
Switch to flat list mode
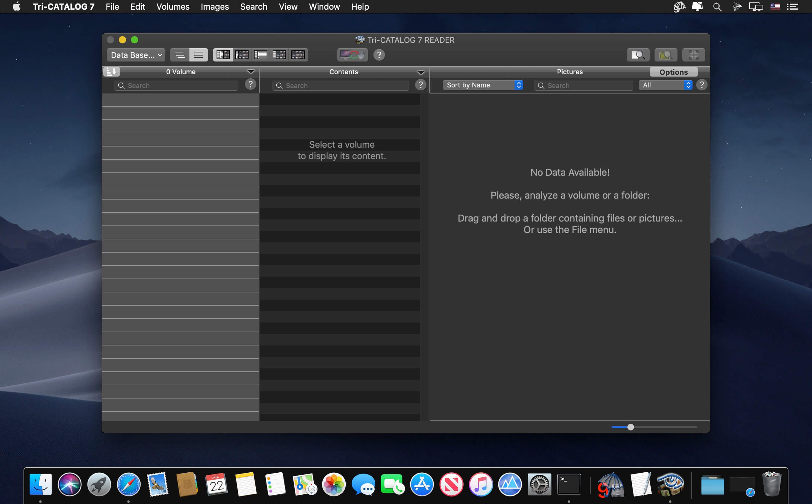coord(198,55)
